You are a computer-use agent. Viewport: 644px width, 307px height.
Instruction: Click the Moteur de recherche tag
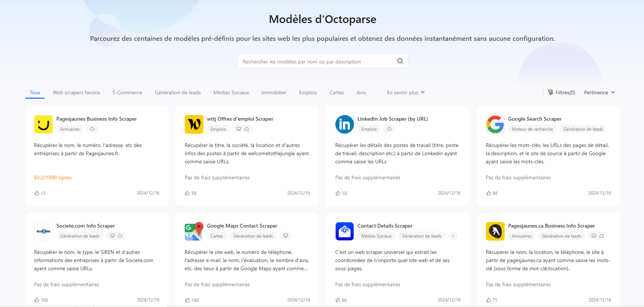tap(532, 129)
